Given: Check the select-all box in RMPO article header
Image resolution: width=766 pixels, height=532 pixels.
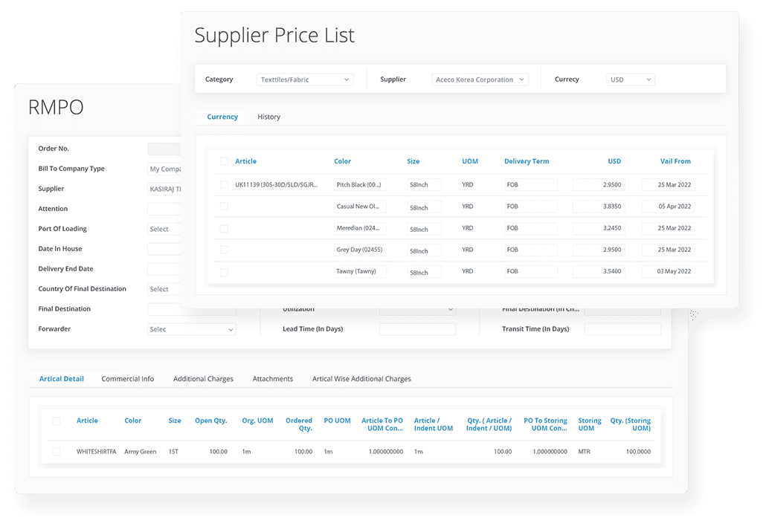Looking at the screenshot, I should coord(57,421).
